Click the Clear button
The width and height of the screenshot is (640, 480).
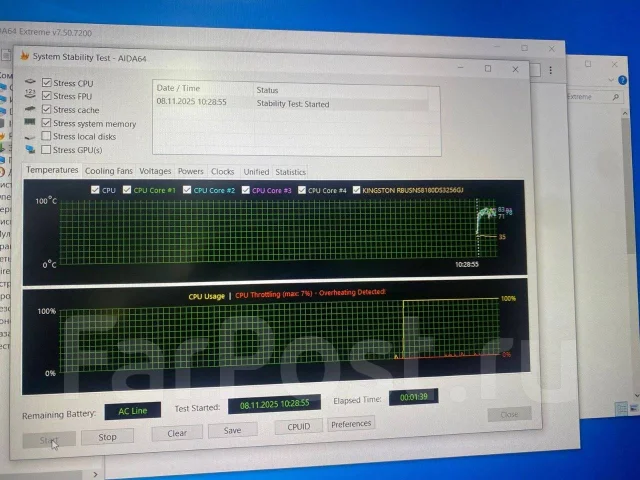pos(177,433)
